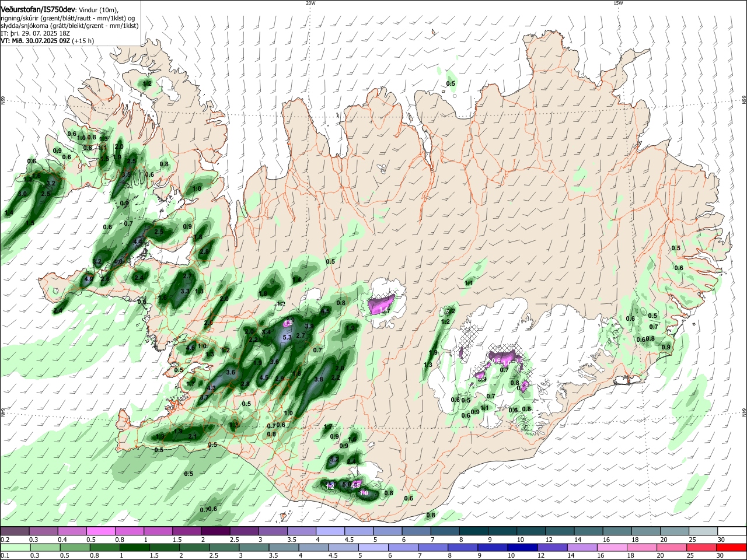Click gray-purple 0.2 swatch in top legend
747x560 pixels.
click(15, 531)
